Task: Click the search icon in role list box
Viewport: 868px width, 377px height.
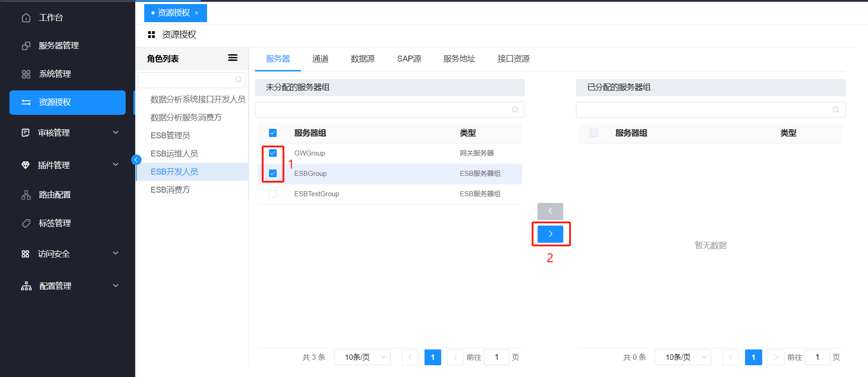Action: coord(238,80)
